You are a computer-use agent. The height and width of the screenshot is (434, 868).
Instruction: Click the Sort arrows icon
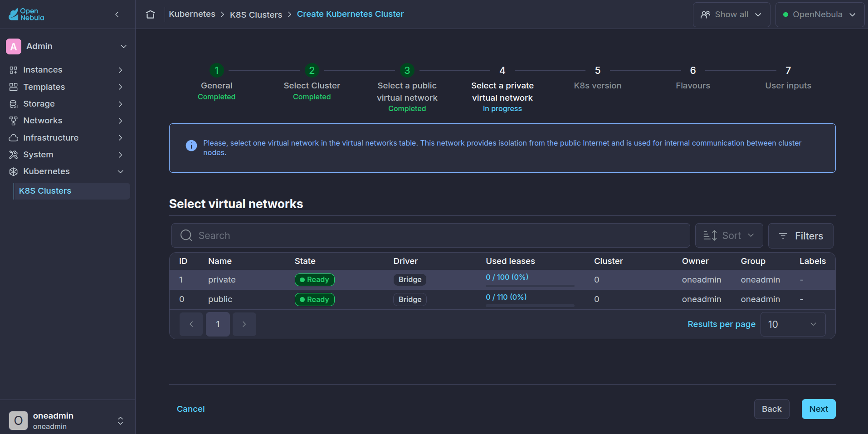coord(710,235)
